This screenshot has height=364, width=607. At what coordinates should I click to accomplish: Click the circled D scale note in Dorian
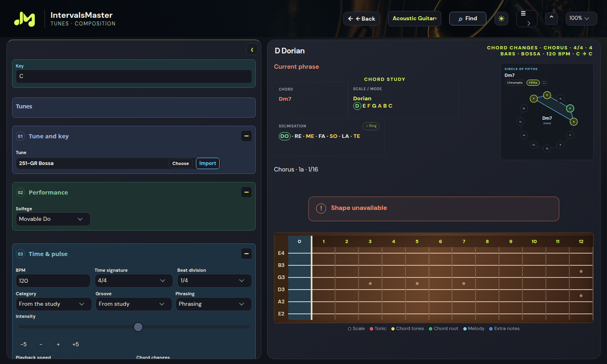coord(357,106)
